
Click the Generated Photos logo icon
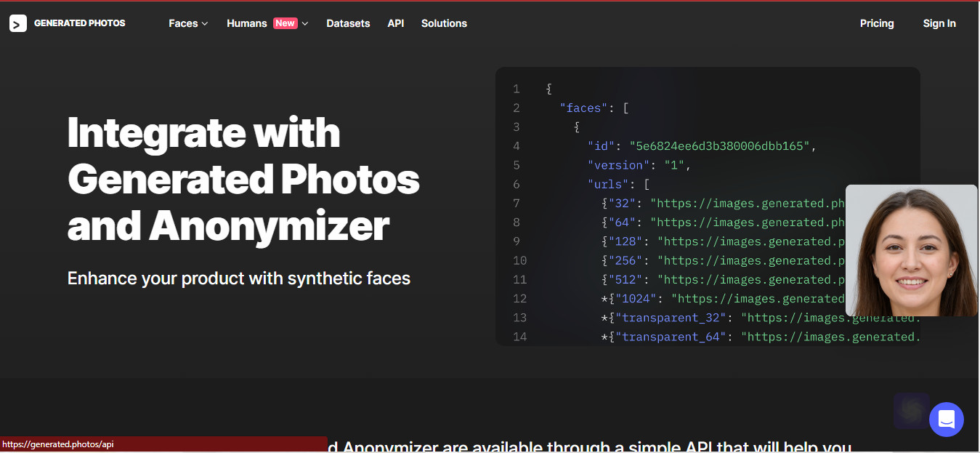(x=18, y=23)
